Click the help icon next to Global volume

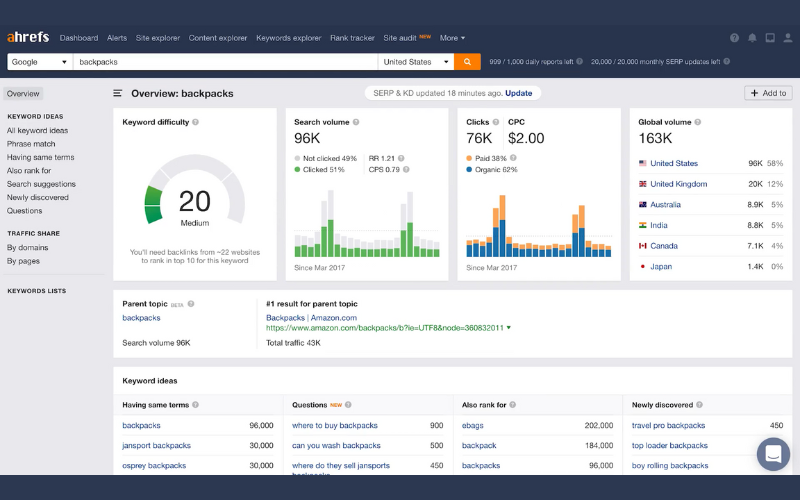point(697,122)
